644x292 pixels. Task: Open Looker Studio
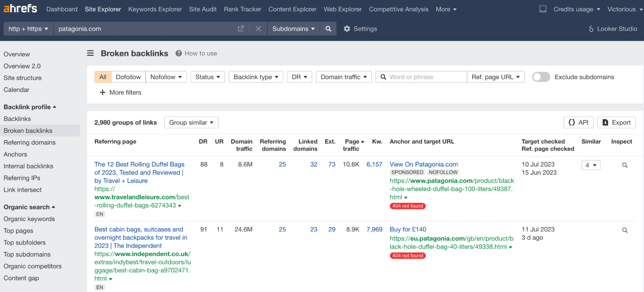pos(613,29)
